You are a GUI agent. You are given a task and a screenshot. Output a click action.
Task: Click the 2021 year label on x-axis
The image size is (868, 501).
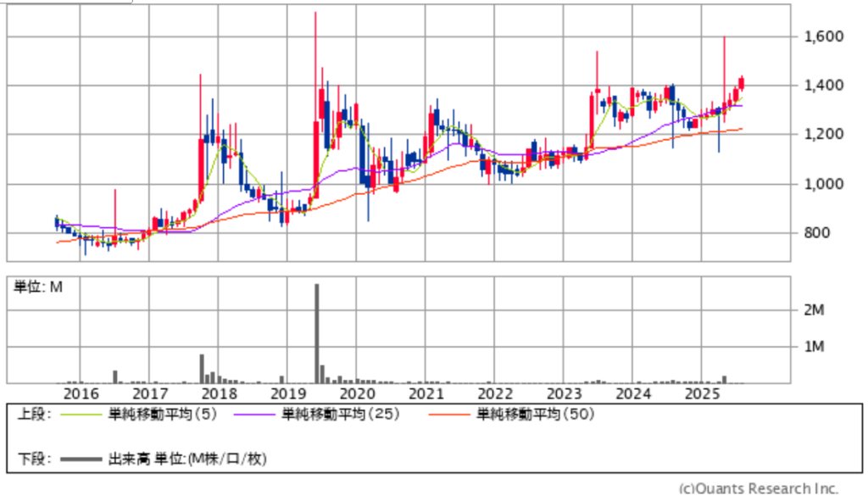[426, 394]
